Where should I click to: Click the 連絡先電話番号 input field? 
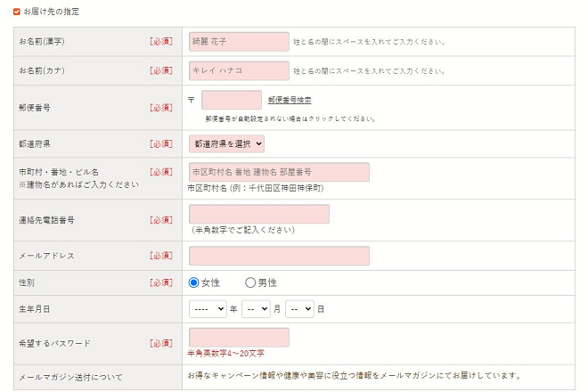pos(259,214)
